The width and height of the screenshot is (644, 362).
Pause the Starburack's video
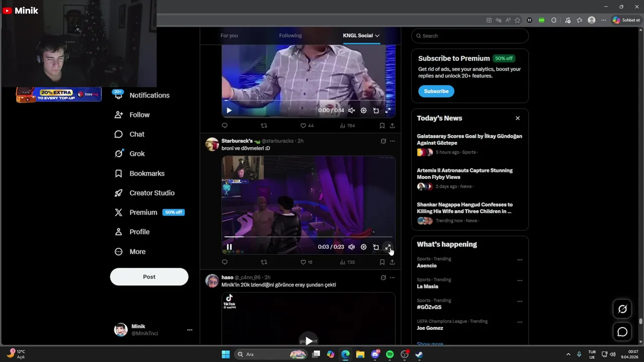(x=229, y=247)
